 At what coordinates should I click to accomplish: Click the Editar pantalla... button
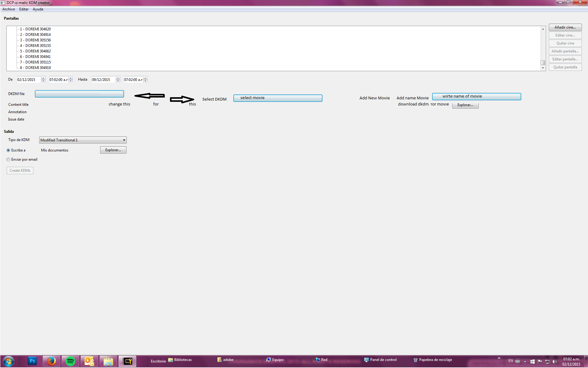(565, 59)
